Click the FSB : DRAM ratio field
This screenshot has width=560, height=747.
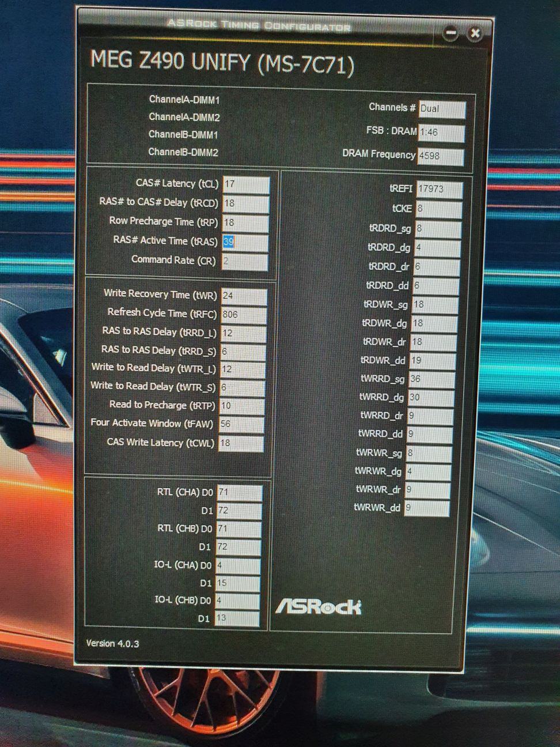[x=441, y=133]
